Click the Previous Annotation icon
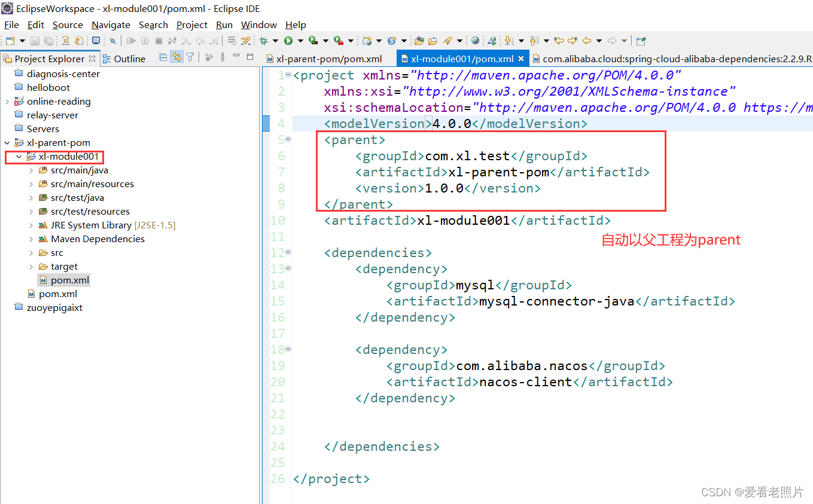This screenshot has width=813, height=504. coord(534,41)
